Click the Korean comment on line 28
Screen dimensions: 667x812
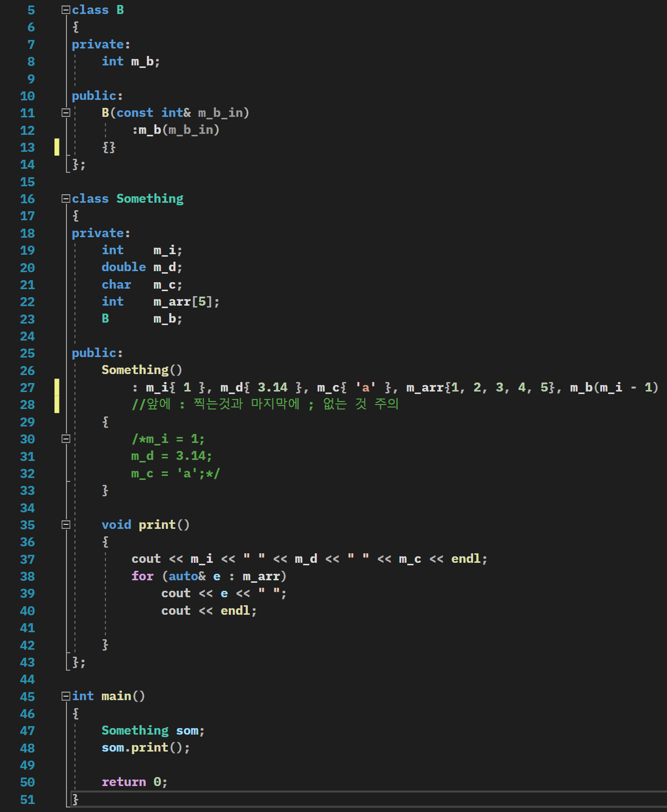(265, 404)
